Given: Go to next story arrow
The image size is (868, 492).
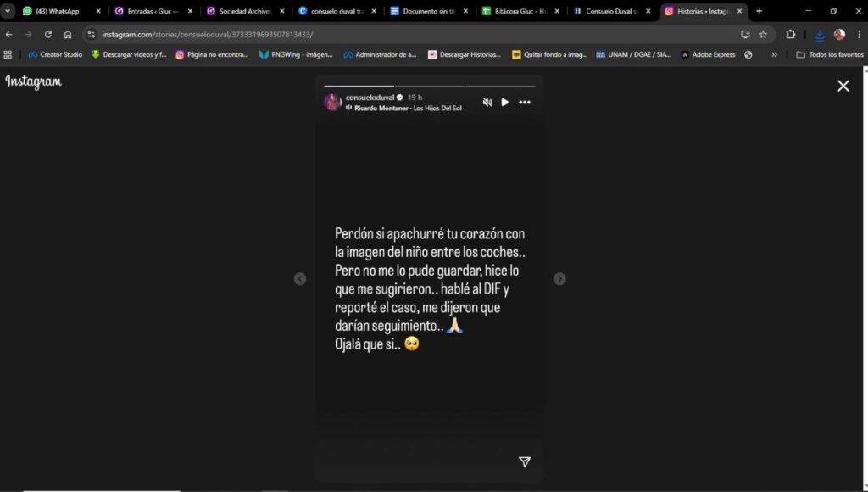Looking at the screenshot, I should click(559, 279).
